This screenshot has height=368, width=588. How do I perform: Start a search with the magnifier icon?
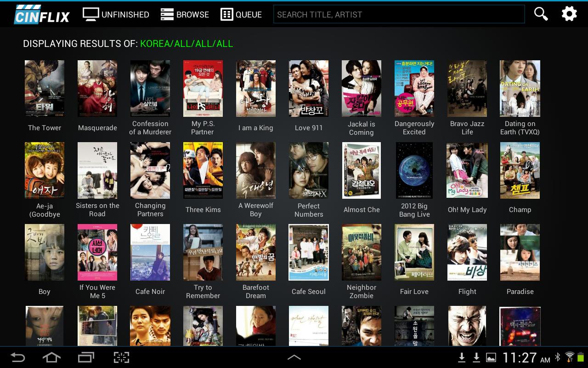[x=541, y=14]
